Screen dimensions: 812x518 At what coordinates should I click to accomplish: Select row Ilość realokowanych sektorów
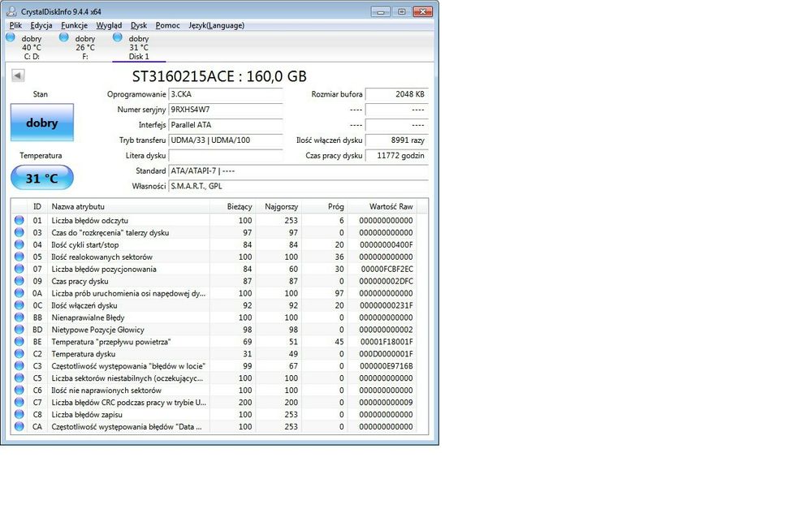(214, 257)
